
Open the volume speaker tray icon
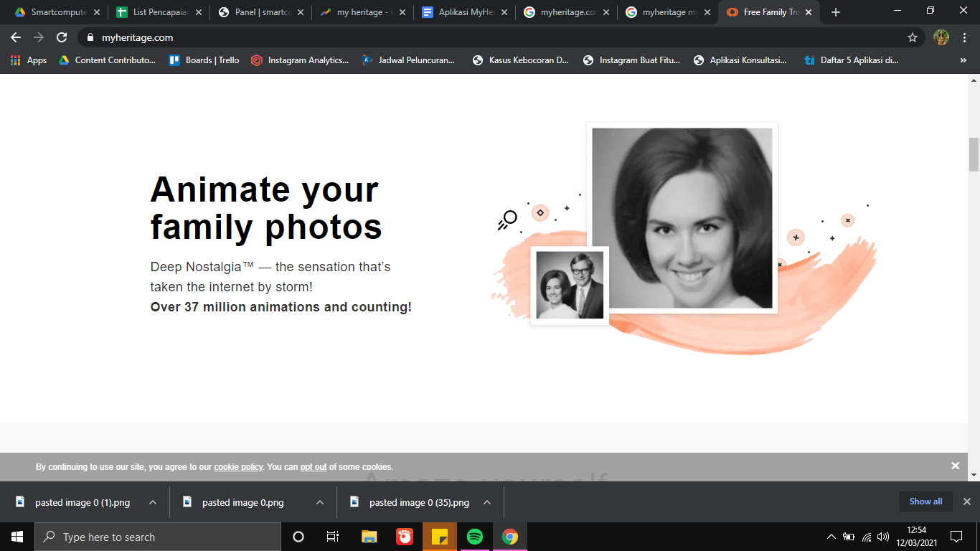coord(883,537)
